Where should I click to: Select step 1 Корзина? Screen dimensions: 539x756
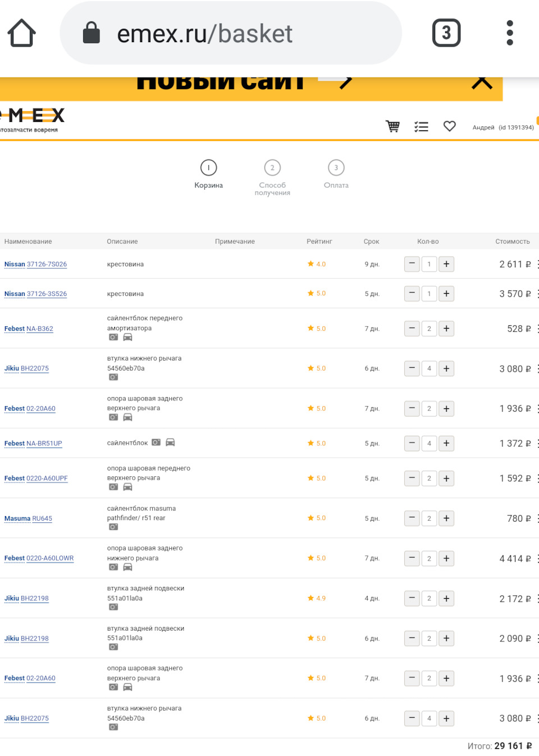click(x=208, y=174)
